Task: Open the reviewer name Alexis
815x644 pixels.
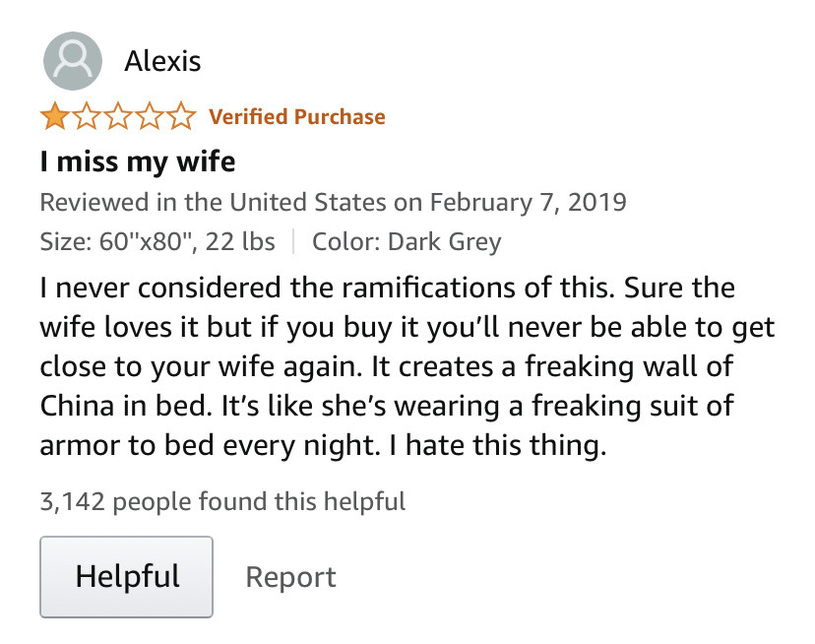Action: (162, 62)
